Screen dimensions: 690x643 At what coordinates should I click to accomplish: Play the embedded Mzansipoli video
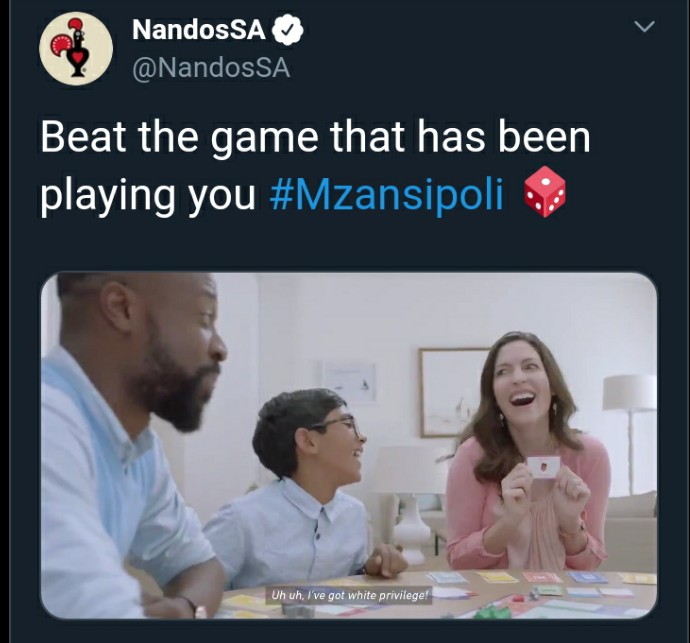[349, 445]
